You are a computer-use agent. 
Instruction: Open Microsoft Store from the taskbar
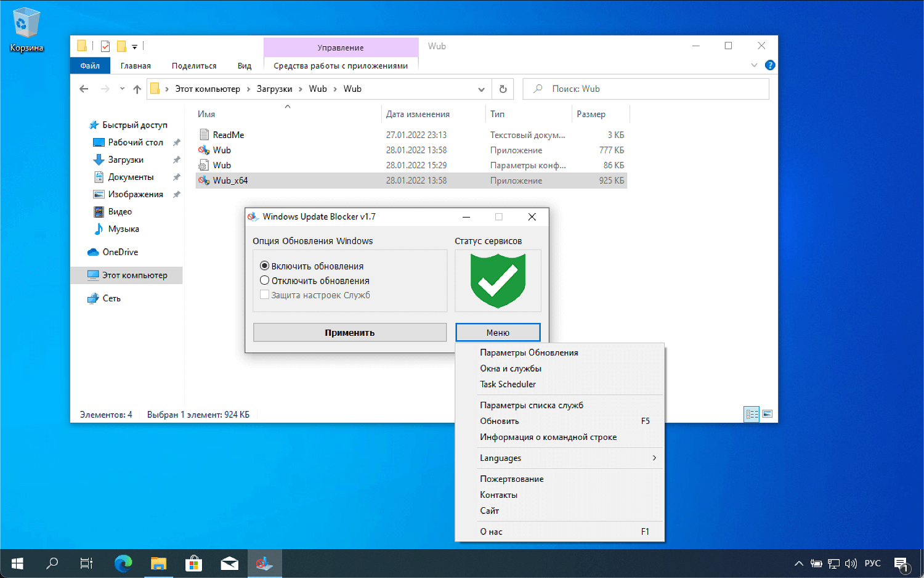[194, 563]
